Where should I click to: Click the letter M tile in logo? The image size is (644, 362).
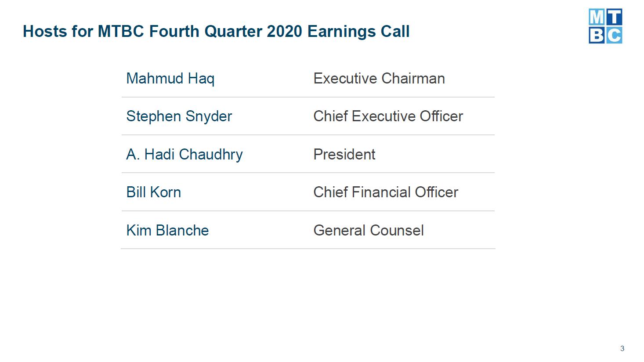point(597,17)
